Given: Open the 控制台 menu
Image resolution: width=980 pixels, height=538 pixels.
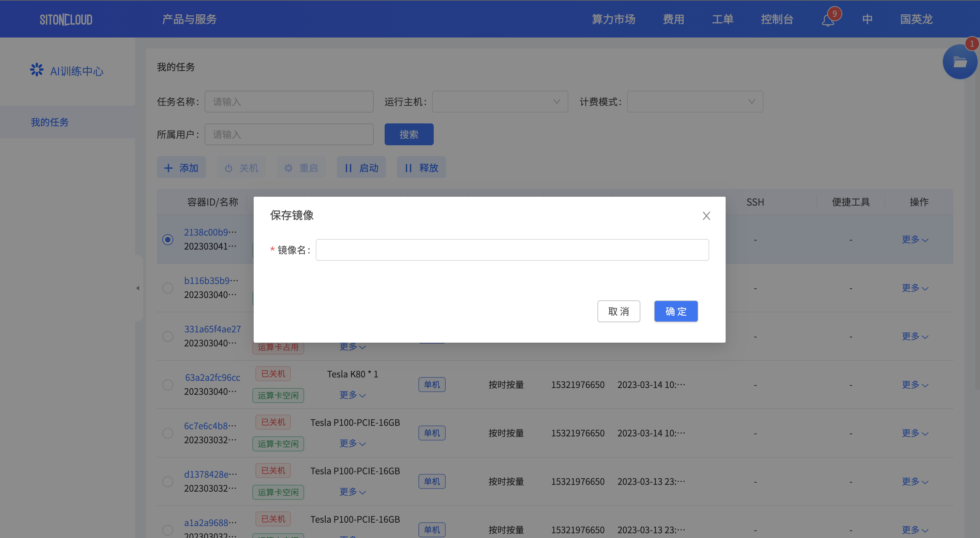Looking at the screenshot, I should click(777, 19).
